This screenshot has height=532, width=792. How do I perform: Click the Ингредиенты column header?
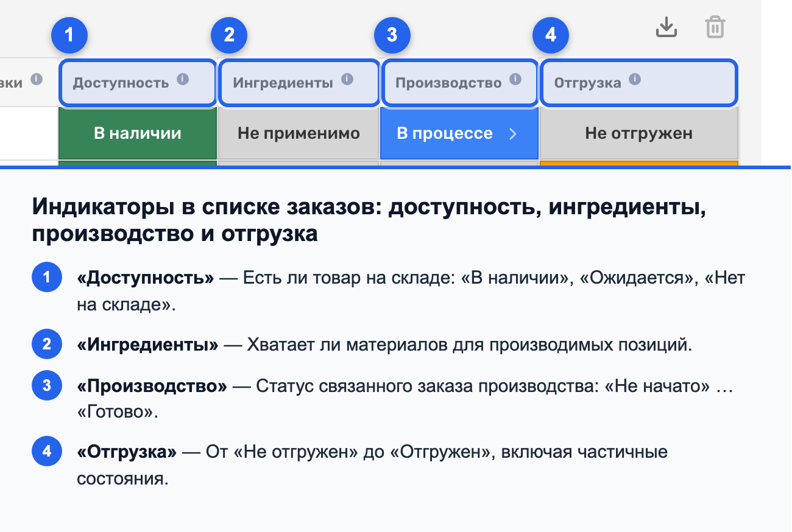click(x=299, y=82)
